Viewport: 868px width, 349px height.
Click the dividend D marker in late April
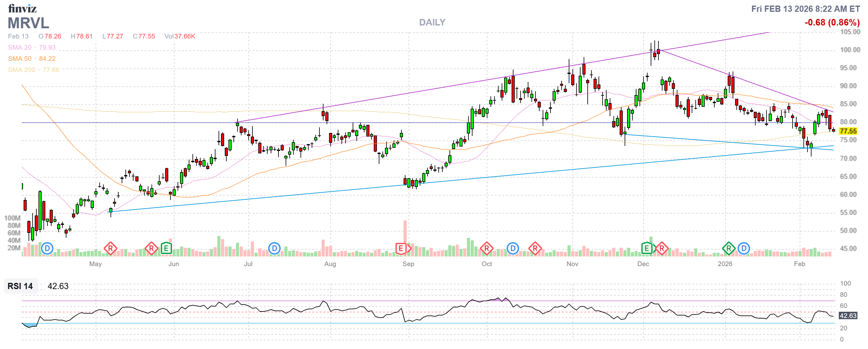pyautogui.click(x=47, y=249)
